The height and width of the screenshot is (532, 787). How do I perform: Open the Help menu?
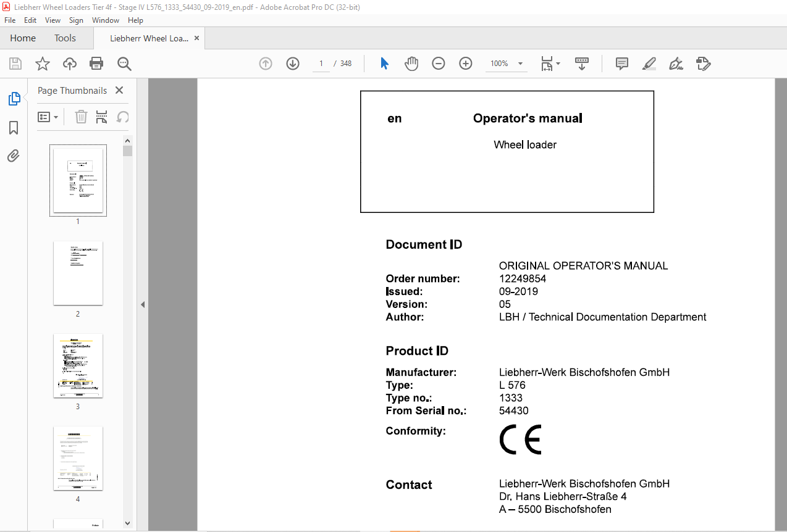135,20
